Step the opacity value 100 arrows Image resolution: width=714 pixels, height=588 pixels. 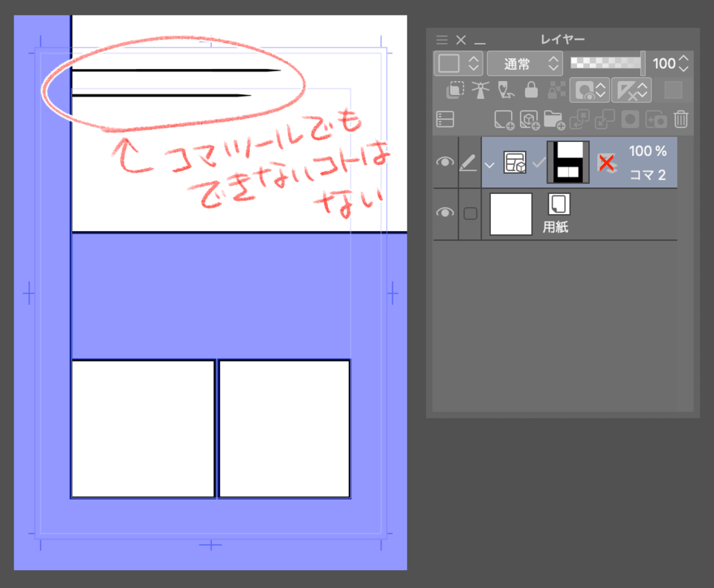(683, 63)
